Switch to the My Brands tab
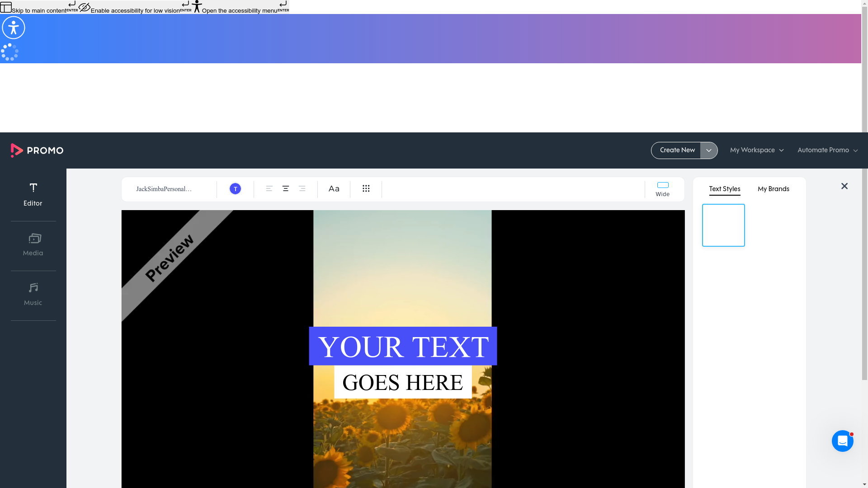The image size is (868, 488). pyautogui.click(x=773, y=189)
